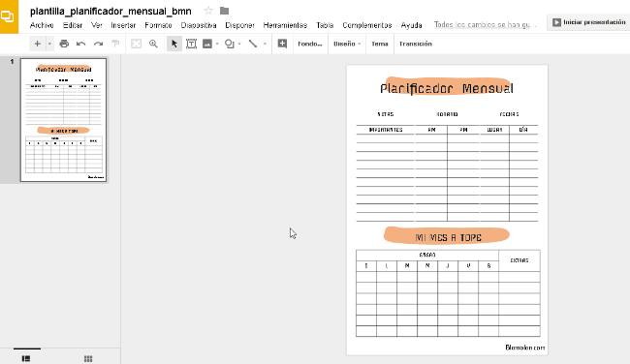The image size is (630, 364).
Task: Switch to grid view icon at bottom
Action: coord(88,358)
